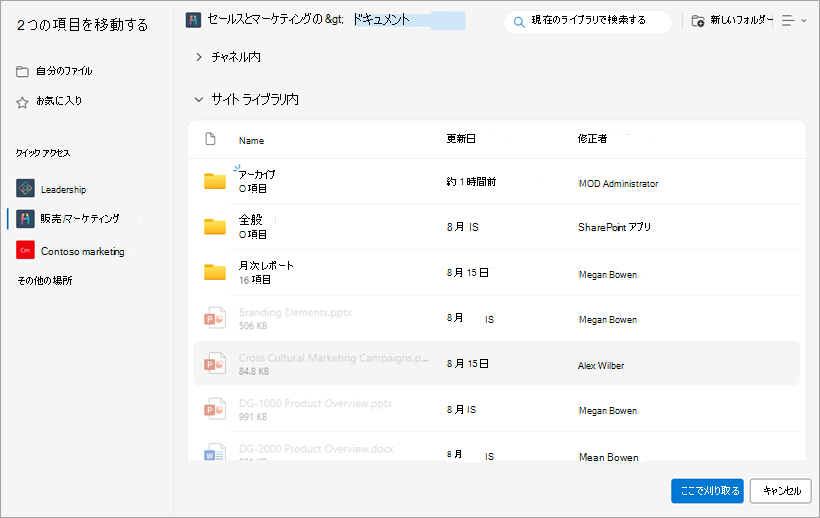Click the site icon in the breadcrumb
This screenshot has width=820, height=518.
[193, 20]
